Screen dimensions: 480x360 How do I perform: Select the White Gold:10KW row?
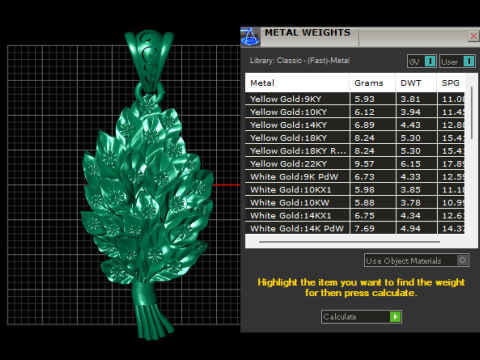(x=355, y=203)
